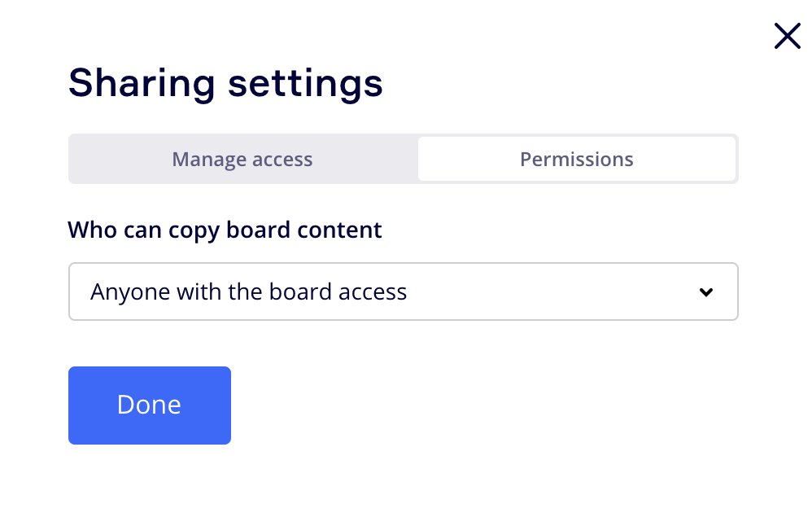812x526 pixels.
Task: Dismiss the dialog using the cross icon
Action: (787, 37)
